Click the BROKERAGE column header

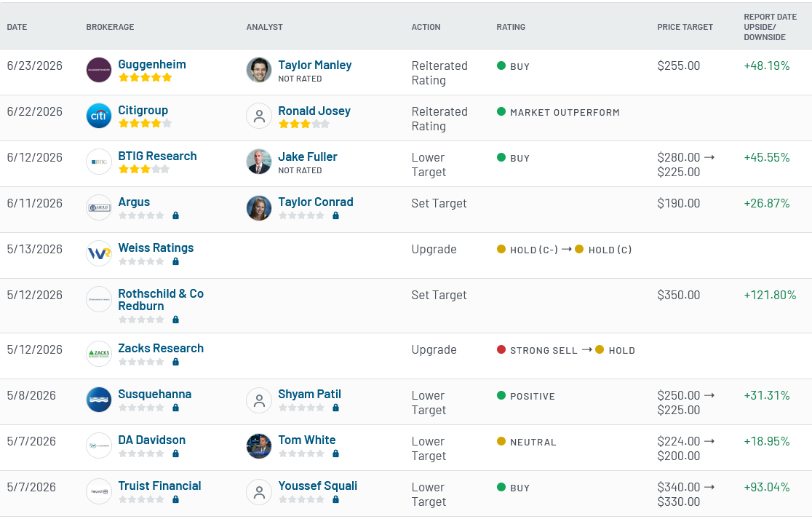tap(110, 27)
